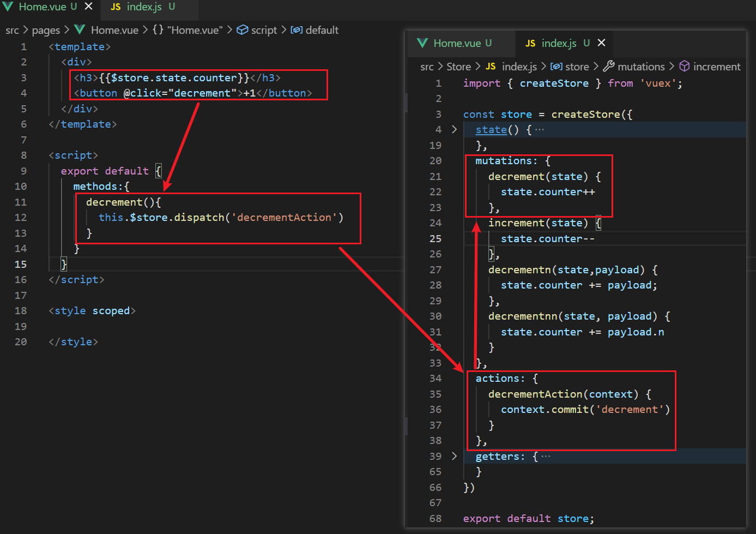Select the Home.vue tab in left editor
This screenshot has width=756, height=534.
pyautogui.click(x=43, y=7)
